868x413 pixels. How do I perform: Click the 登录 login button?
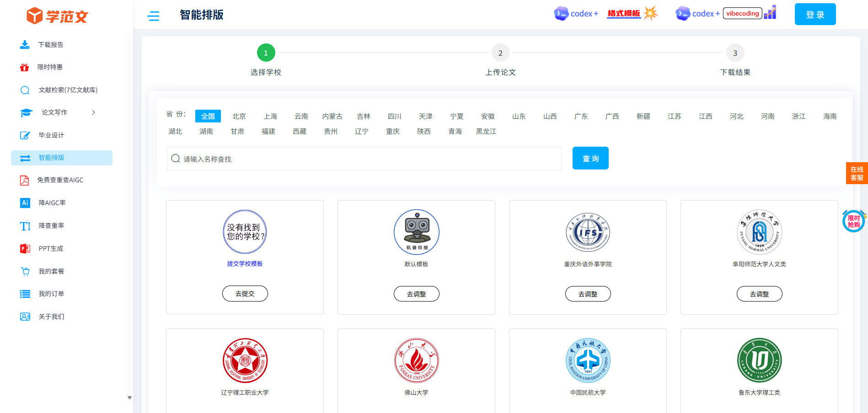point(815,14)
